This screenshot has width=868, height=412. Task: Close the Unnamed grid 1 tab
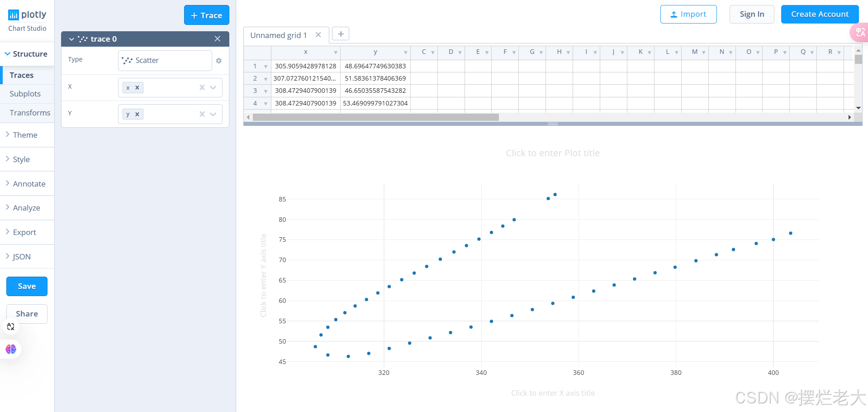[x=318, y=35]
